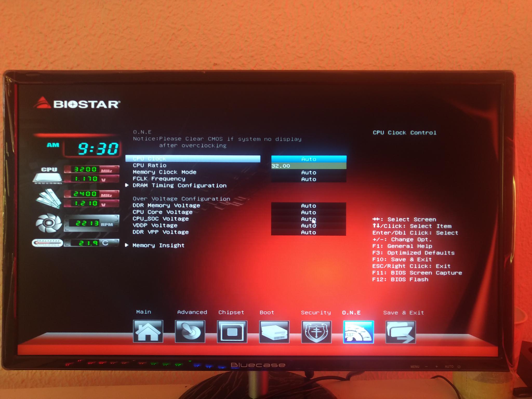Click the 1.210 V memory voltage readout
Image resolution: width=532 pixels, height=399 pixels.
91,203
